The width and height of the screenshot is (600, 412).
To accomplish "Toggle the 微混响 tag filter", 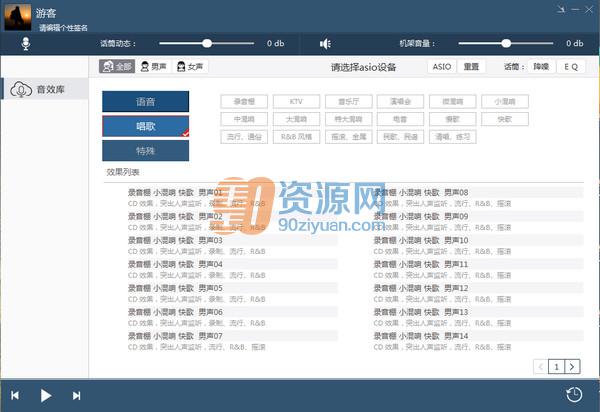I will (x=453, y=101).
